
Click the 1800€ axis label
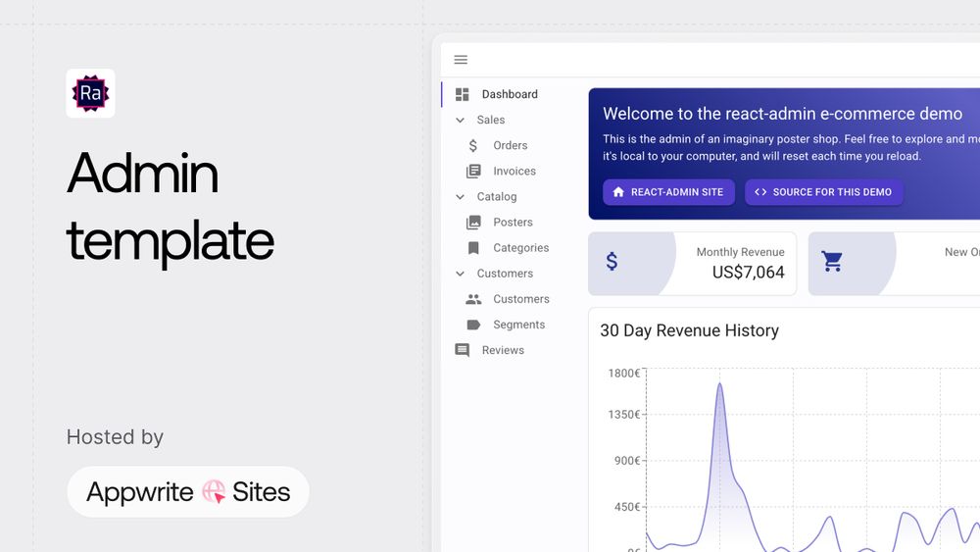[x=623, y=374]
